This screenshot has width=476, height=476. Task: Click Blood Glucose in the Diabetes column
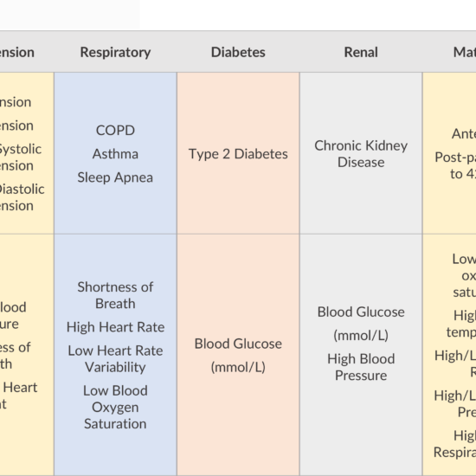pyautogui.click(x=238, y=344)
